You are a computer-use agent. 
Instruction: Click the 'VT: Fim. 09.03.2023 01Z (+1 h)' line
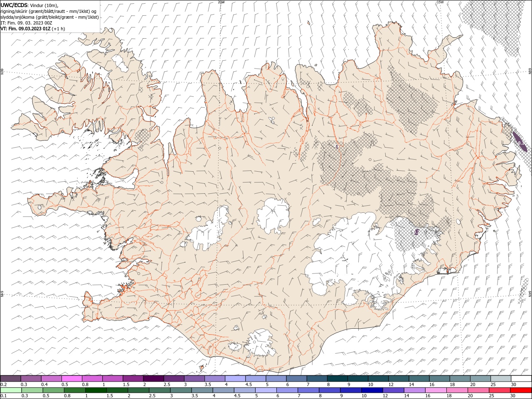pos(32,29)
